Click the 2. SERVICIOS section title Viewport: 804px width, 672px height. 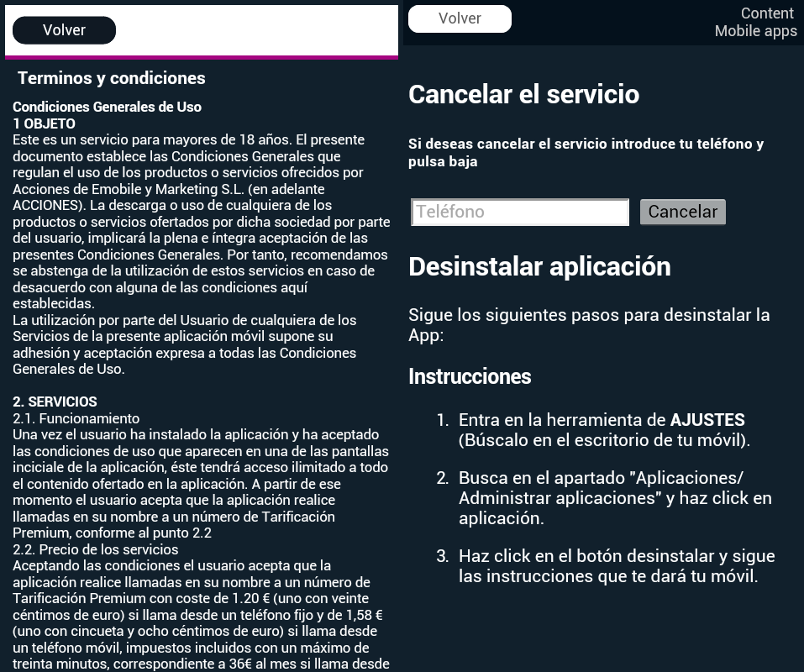point(55,402)
